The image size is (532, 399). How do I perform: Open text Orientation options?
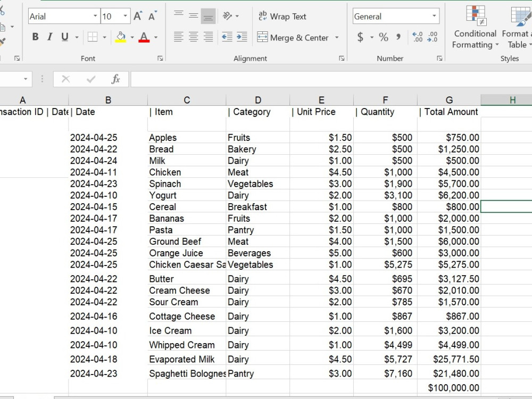pyautogui.click(x=230, y=16)
